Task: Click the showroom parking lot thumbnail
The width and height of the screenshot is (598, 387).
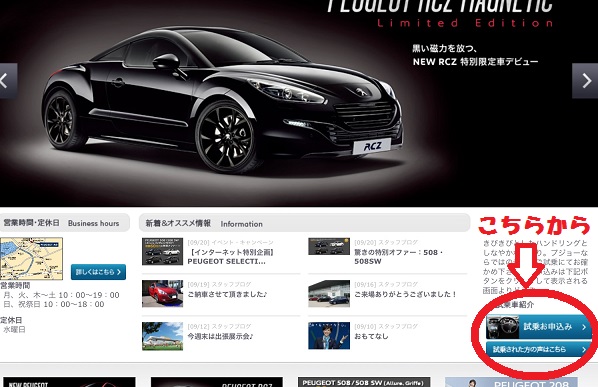Action: pos(329,294)
